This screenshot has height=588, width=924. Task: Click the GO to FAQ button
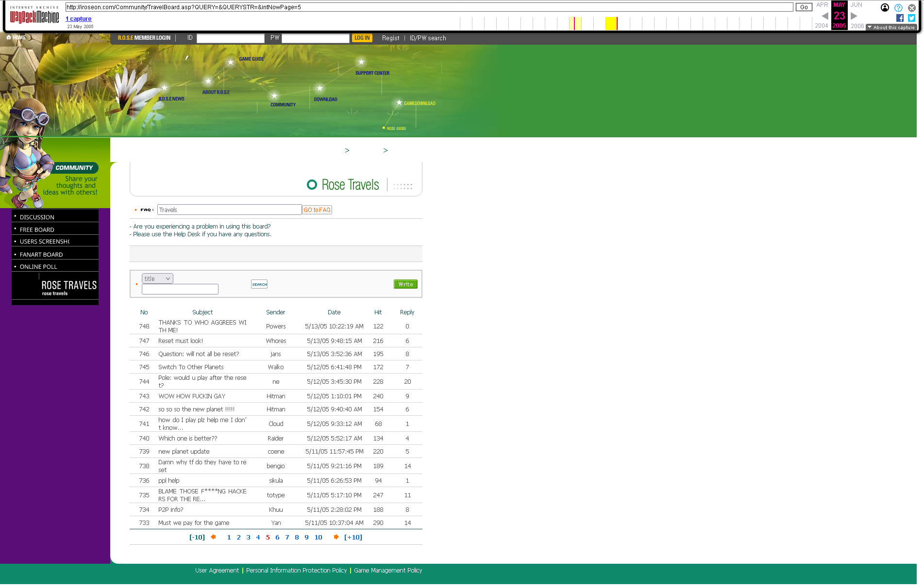click(317, 210)
